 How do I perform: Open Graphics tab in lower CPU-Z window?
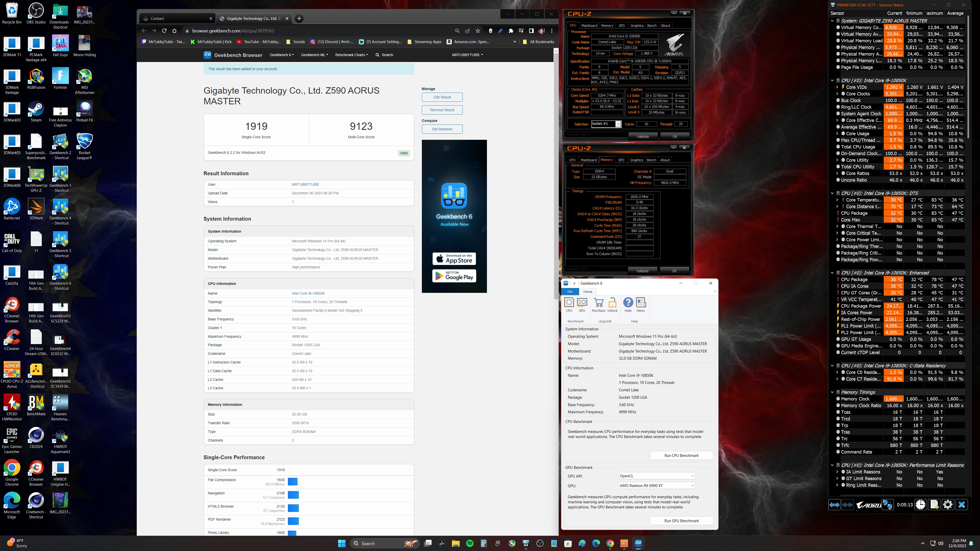click(x=636, y=160)
